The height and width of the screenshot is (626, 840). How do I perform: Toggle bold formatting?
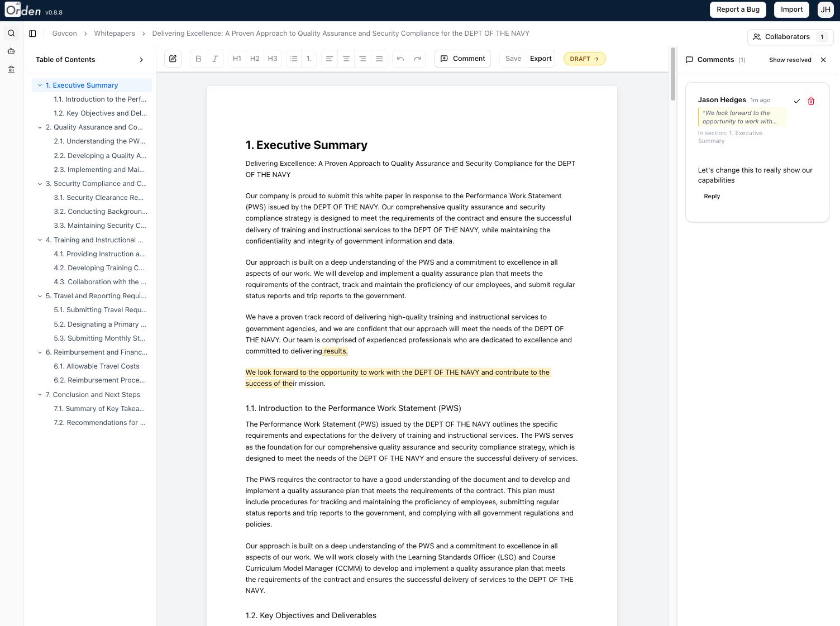click(x=198, y=58)
